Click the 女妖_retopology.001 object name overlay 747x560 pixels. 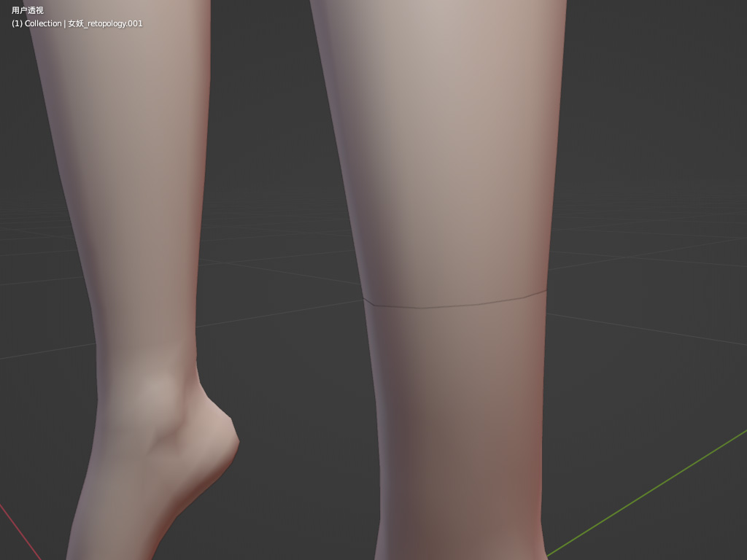pyautogui.click(x=105, y=23)
